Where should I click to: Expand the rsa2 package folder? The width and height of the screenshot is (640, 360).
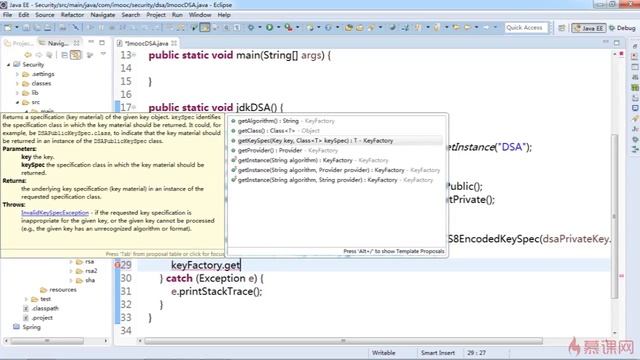tap(71, 271)
